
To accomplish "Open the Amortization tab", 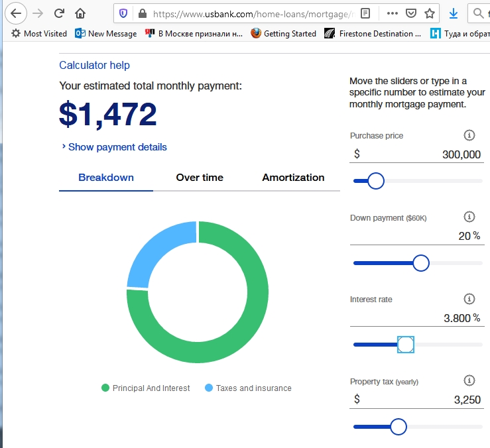I will (293, 178).
